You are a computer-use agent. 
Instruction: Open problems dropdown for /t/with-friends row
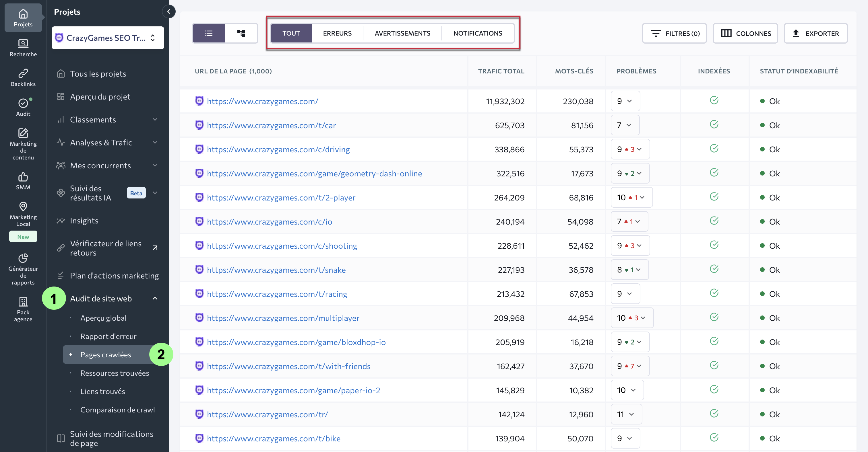click(x=630, y=366)
